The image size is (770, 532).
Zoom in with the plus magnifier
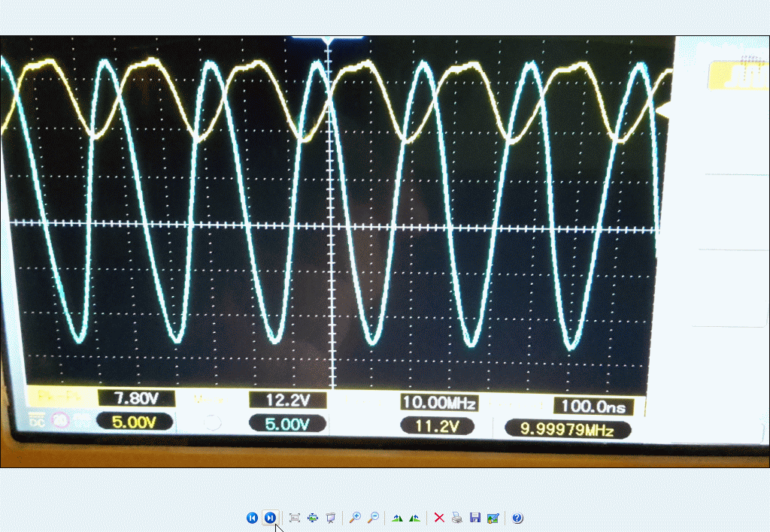355,518
